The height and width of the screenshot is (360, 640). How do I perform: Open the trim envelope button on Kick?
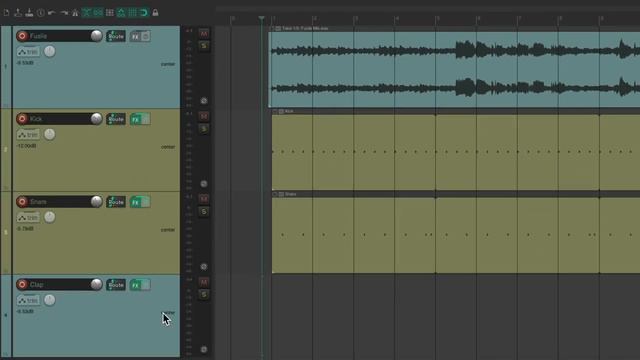[x=28, y=135]
